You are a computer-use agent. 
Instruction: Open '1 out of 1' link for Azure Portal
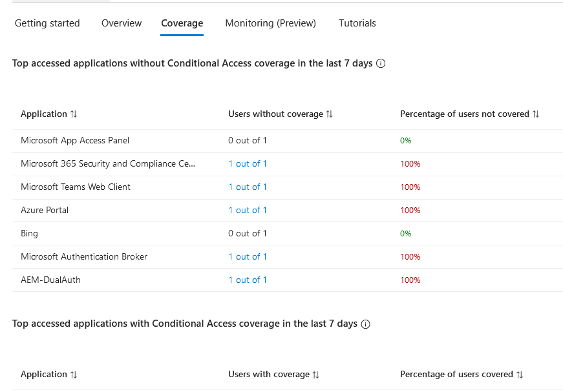click(x=248, y=210)
